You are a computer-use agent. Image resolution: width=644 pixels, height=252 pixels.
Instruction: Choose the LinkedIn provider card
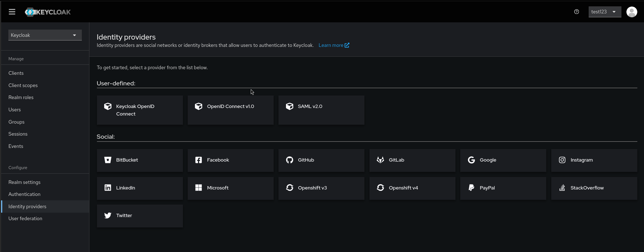(140, 188)
